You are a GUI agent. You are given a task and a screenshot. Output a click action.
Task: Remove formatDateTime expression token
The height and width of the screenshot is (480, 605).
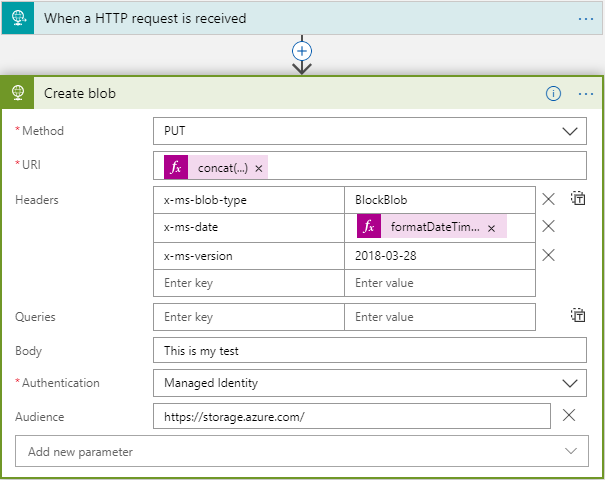(491, 228)
